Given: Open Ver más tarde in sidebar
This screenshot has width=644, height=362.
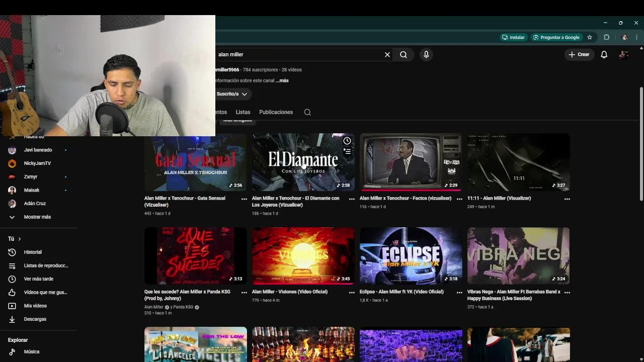Looking at the screenshot, I should click(38, 279).
